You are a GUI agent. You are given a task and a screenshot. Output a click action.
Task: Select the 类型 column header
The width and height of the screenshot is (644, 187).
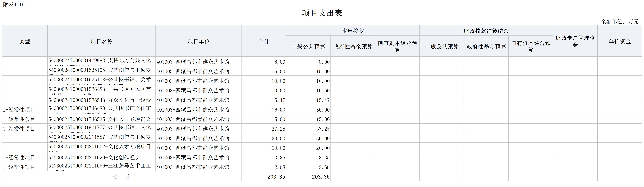click(24, 41)
